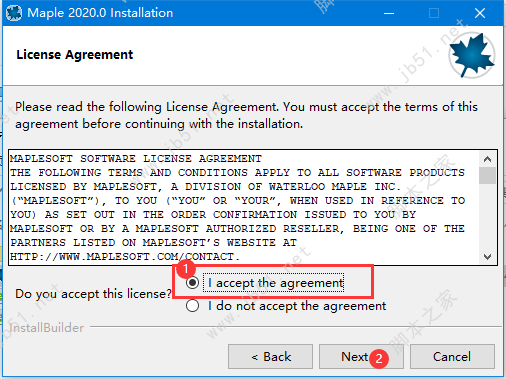Image resolution: width=506 pixels, height=379 pixels.
Task: Select "I accept the agreement" radio button
Action: pyautogui.click(x=192, y=283)
